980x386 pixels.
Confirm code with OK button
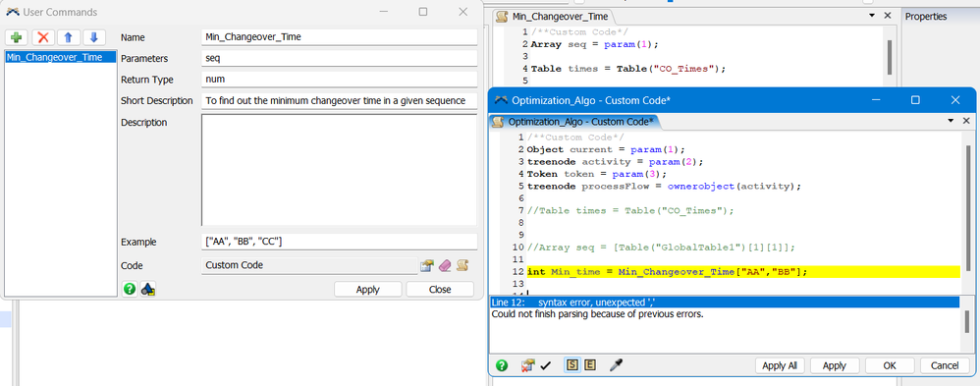[890, 366]
